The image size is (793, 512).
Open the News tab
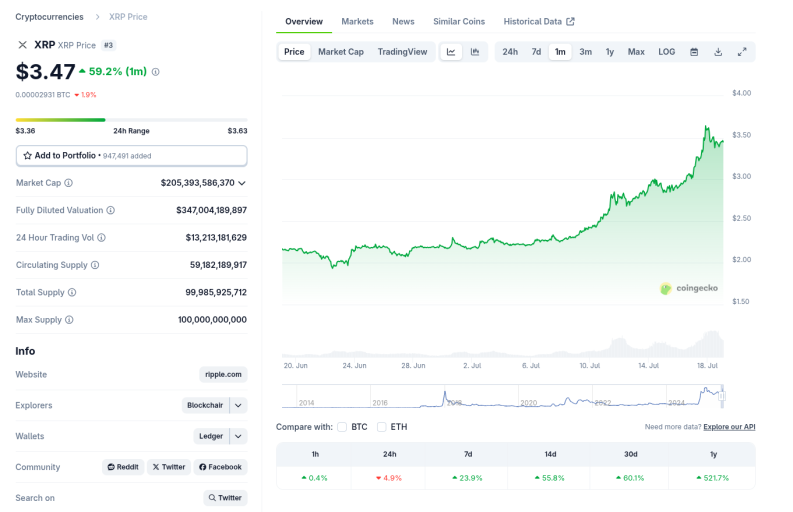(403, 21)
